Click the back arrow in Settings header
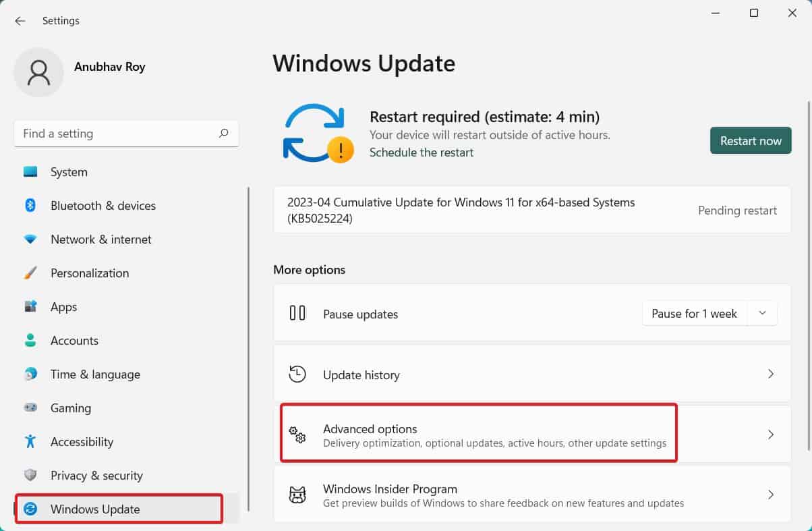 pos(20,21)
